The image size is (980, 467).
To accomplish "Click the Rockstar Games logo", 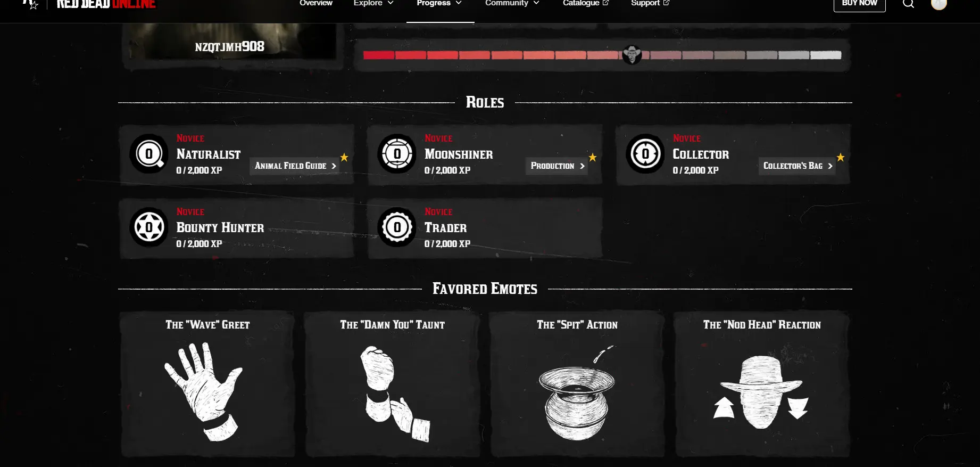I will click(30, 3).
